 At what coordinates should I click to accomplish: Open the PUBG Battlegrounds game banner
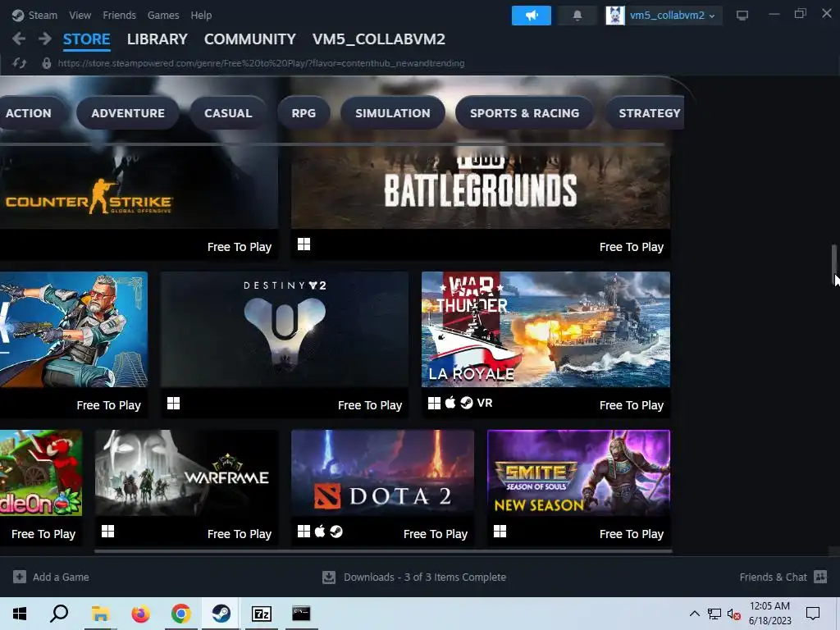(481, 188)
